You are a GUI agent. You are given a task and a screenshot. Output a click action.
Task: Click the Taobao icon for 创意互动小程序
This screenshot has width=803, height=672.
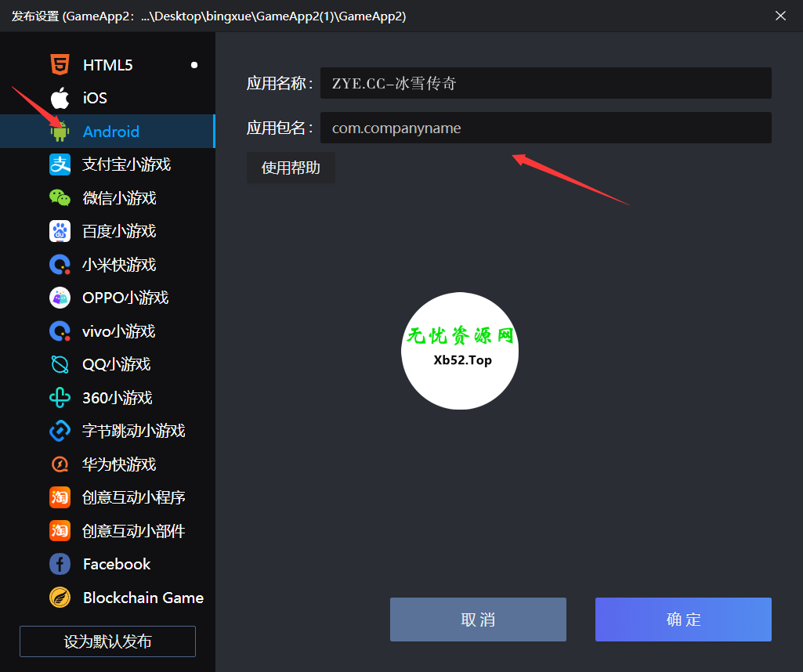[60, 497]
